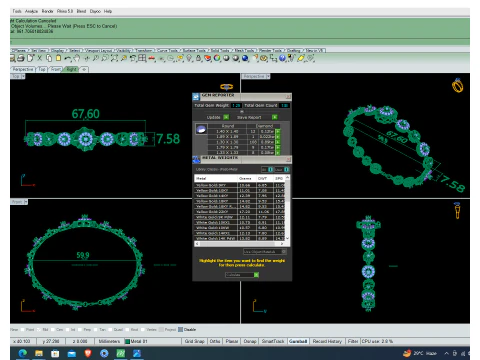Viewport: 480px width, 360px height.
Task: Click the Metal Weights panel icon
Action: pos(196,159)
